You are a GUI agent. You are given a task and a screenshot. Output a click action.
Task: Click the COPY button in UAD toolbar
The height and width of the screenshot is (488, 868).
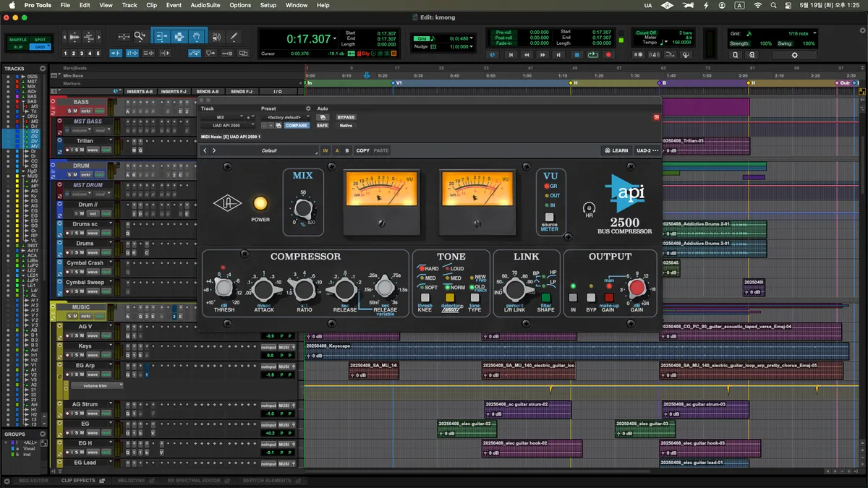(362, 150)
